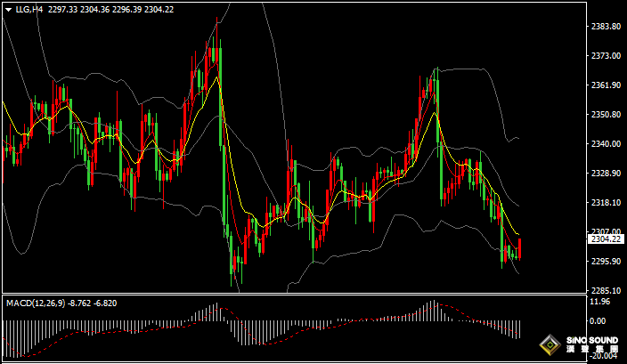Click the separator between chart and MACD panel
Screen dimensions: 627x364
tap(294, 295)
